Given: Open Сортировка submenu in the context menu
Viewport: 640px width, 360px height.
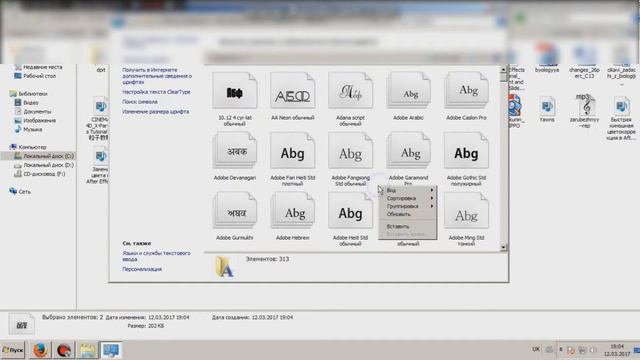Looking at the screenshot, I should coord(408,198).
